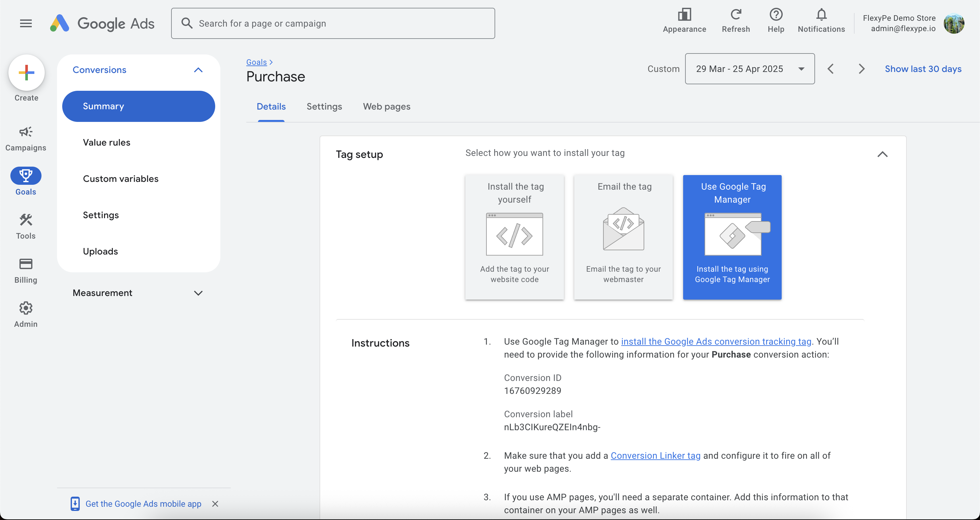Select Email the tag option
The image size is (980, 520).
click(623, 237)
